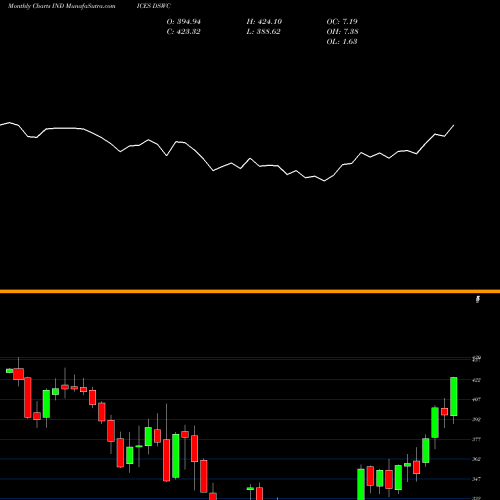Click the 362 price axis label
500x500 pixels.
point(477,459)
